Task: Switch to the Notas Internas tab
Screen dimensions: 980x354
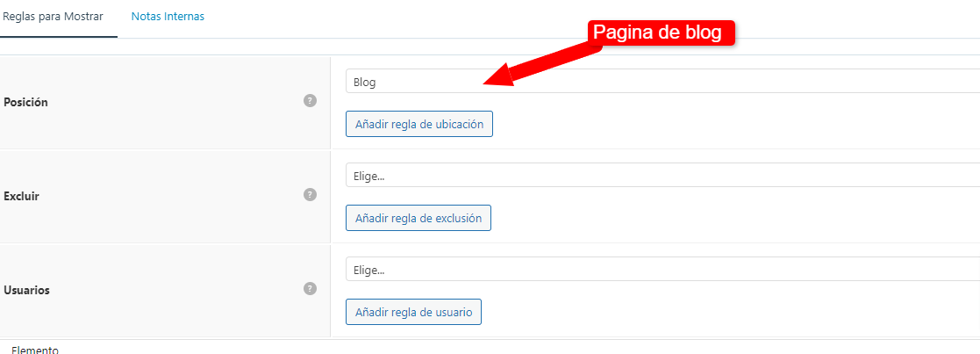Action: 168,17
